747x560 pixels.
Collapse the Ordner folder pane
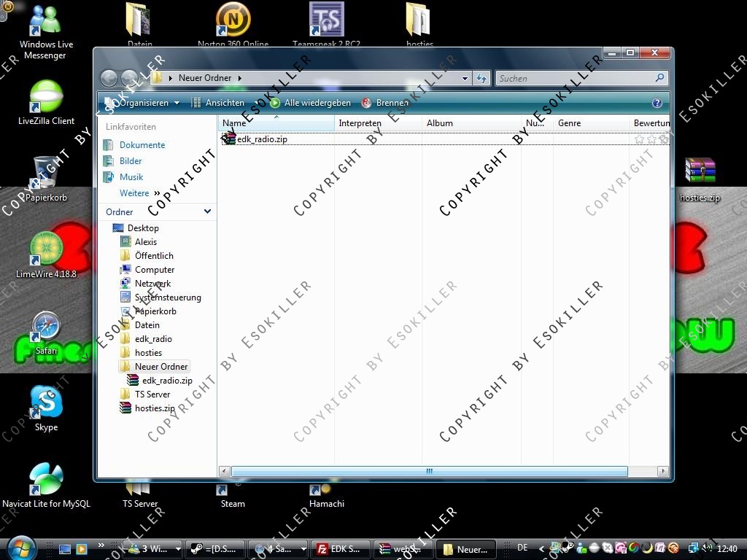(207, 212)
